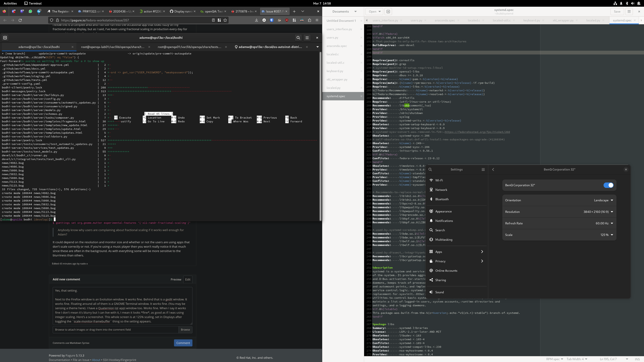Viewport: 644px width, 362px height.
Task: Open system volume indicator in top bar
Action: (632, 3)
